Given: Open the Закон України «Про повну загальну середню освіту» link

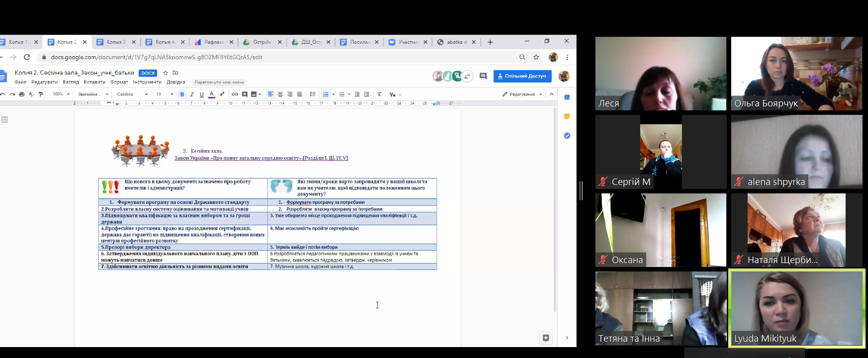Looking at the screenshot, I should point(261,158).
